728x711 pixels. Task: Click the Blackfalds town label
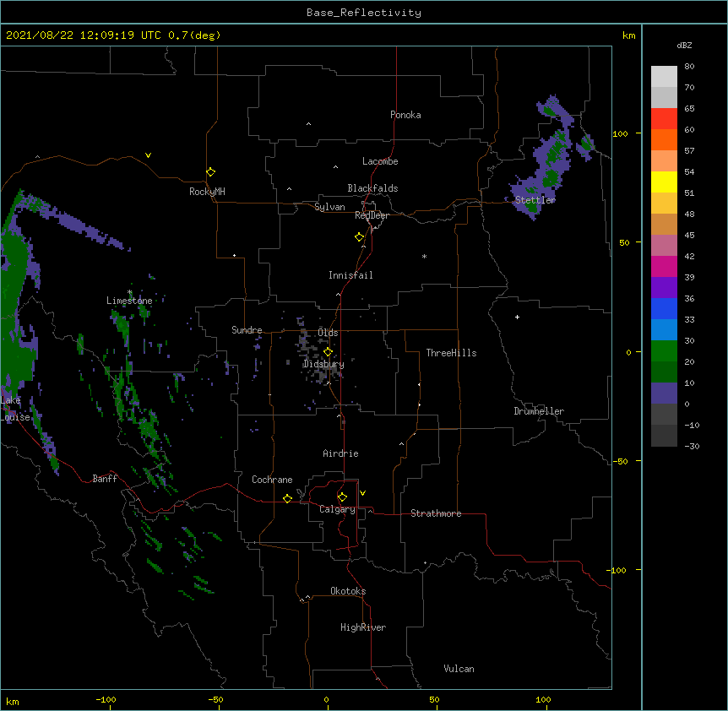click(x=372, y=188)
